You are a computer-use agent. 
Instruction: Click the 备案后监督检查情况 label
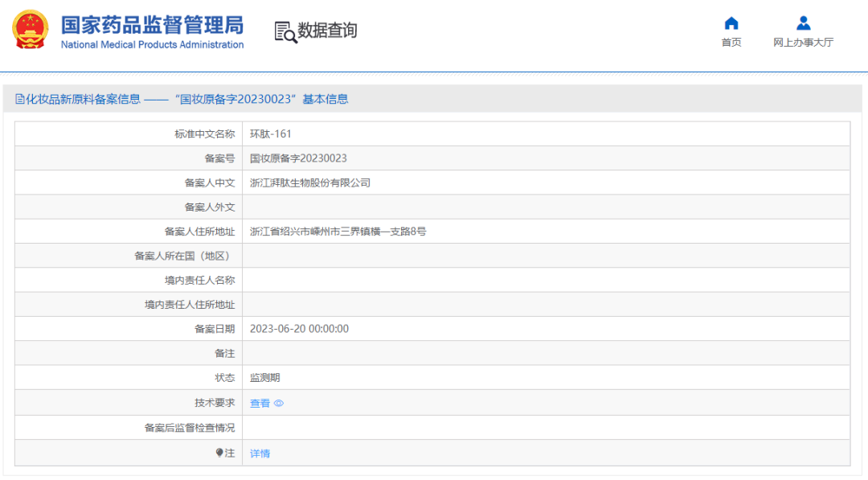(x=190, y=428)
